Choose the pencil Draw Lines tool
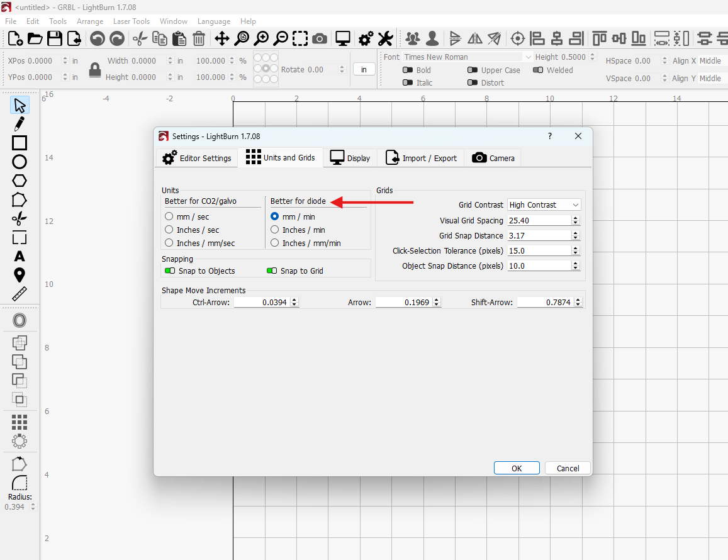The width and height of the screenshot is (728, 560). 19,124
